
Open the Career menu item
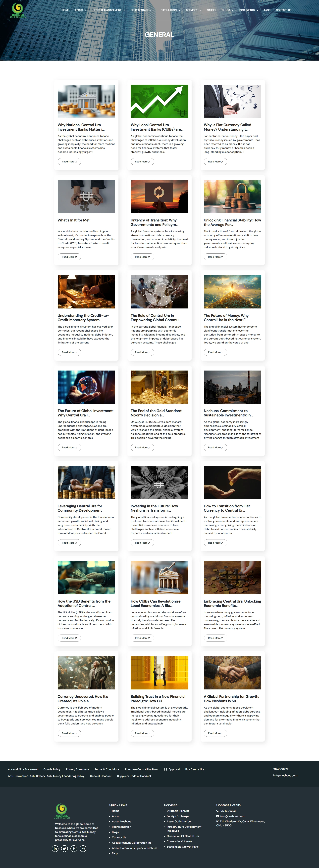pos(212,10)
